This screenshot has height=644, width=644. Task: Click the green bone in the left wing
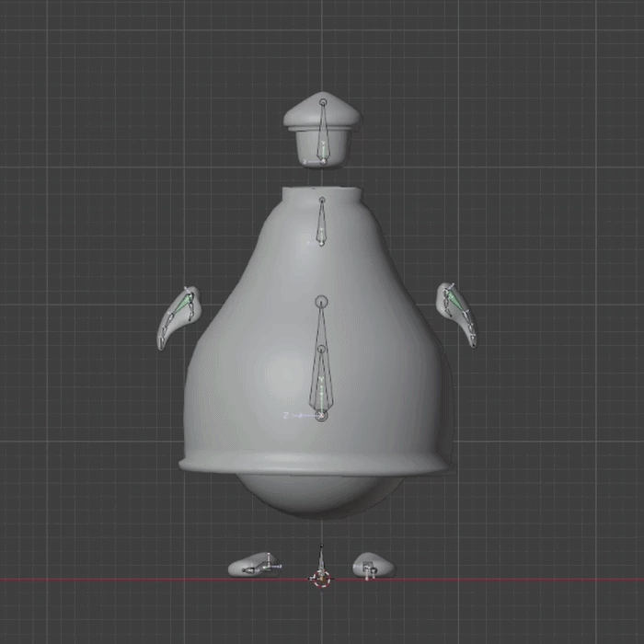point(184,305)
